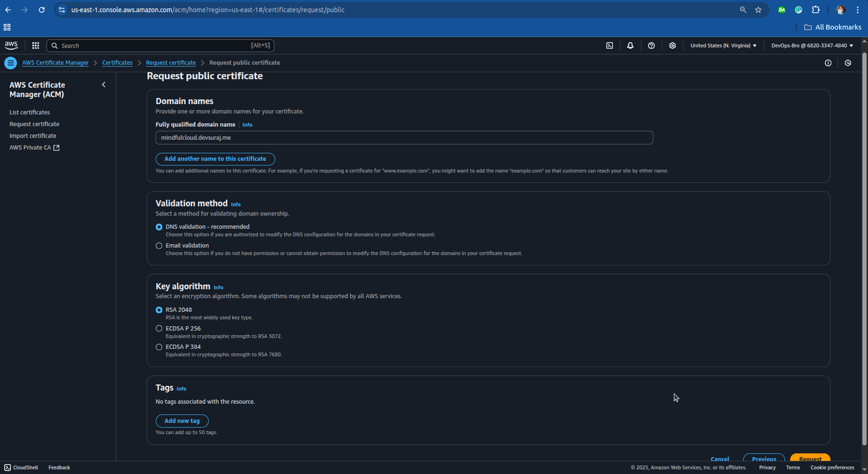868x474 pixels.
Task: Open the CloudShell terminal icon in top bar
Action: [x=610, y=45]
